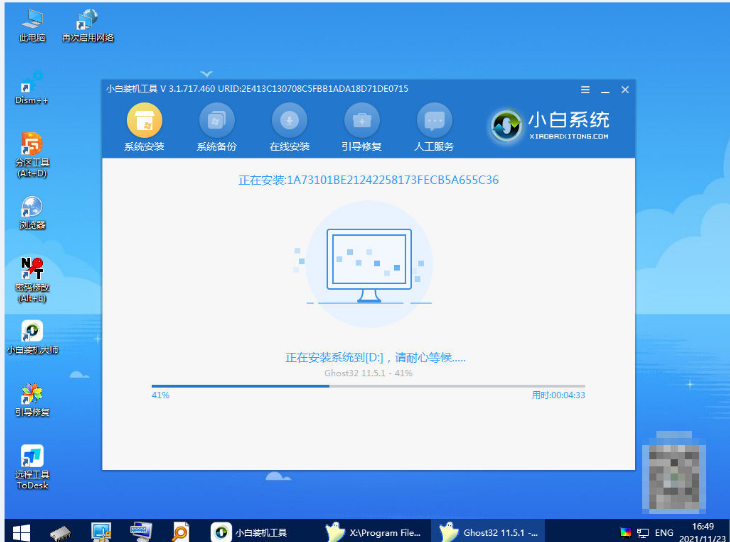Click the ENG input language indicator
Viewport: 730px width, 542px height.
pyautogui.click(x=664, y=533)
